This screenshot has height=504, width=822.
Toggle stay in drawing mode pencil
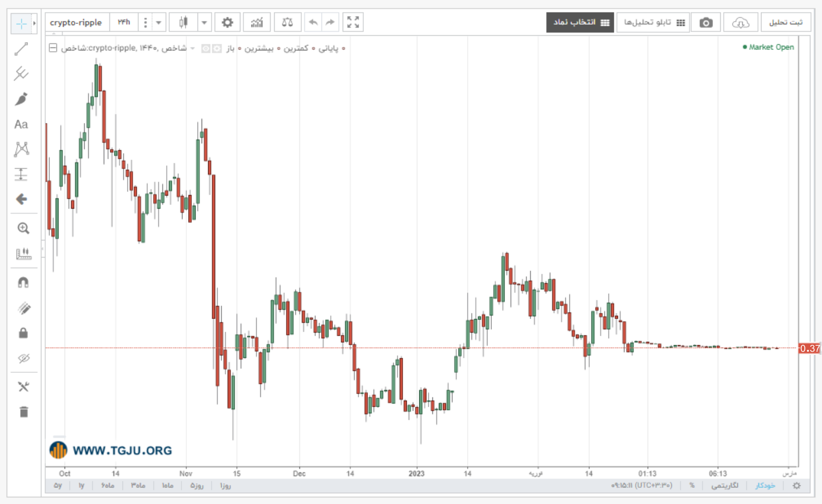coord(23,308)
